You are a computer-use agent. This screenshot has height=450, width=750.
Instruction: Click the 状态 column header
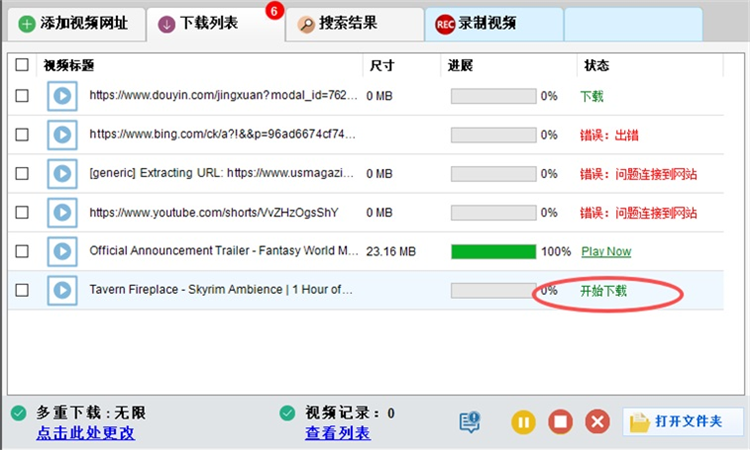click(x=596, y=66)
